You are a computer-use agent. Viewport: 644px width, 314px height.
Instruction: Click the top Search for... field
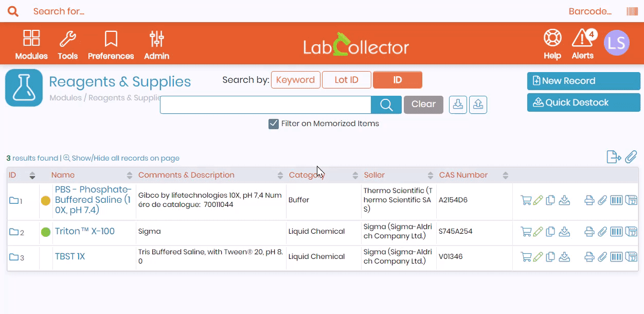pyautogui.click(x=59, y=11)
